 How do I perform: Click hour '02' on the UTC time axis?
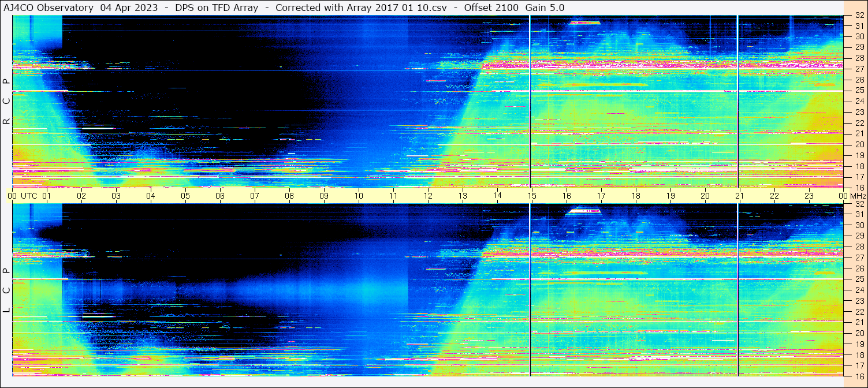point(81,196)
